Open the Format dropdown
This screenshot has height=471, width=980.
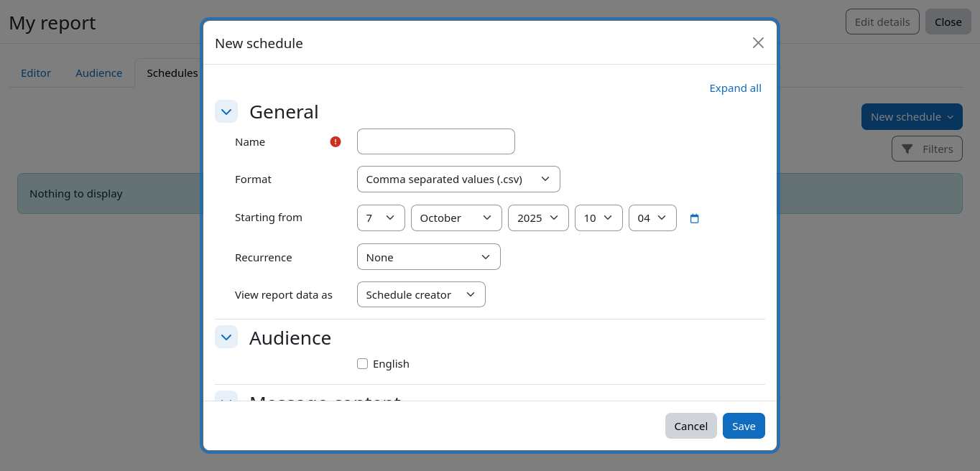point(458,179)
